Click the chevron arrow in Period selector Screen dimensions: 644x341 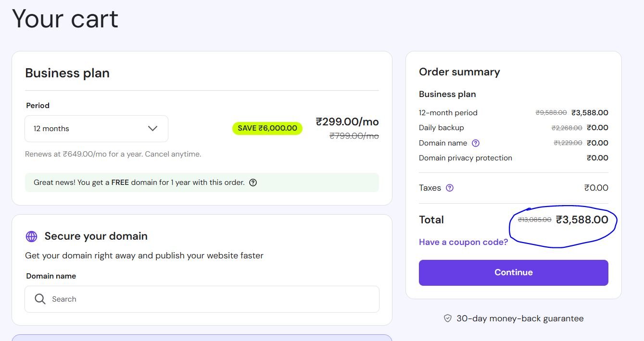152,128
